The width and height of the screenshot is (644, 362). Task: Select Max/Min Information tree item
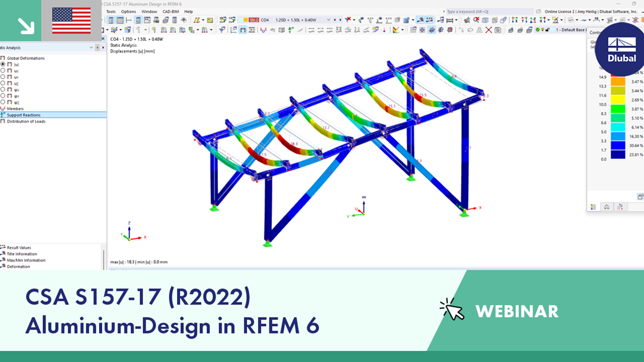26,261
